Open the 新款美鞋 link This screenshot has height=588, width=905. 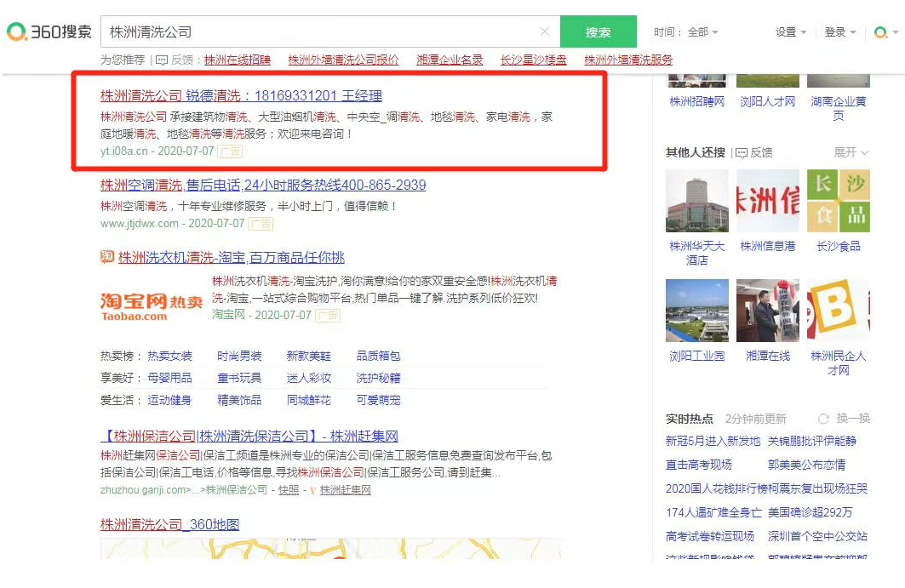[309, 356]
